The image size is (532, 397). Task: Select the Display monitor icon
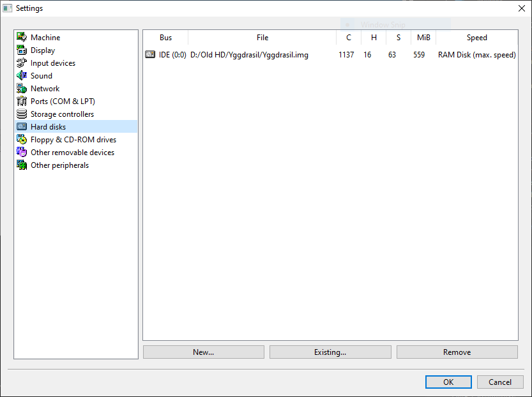click(22, 50)
